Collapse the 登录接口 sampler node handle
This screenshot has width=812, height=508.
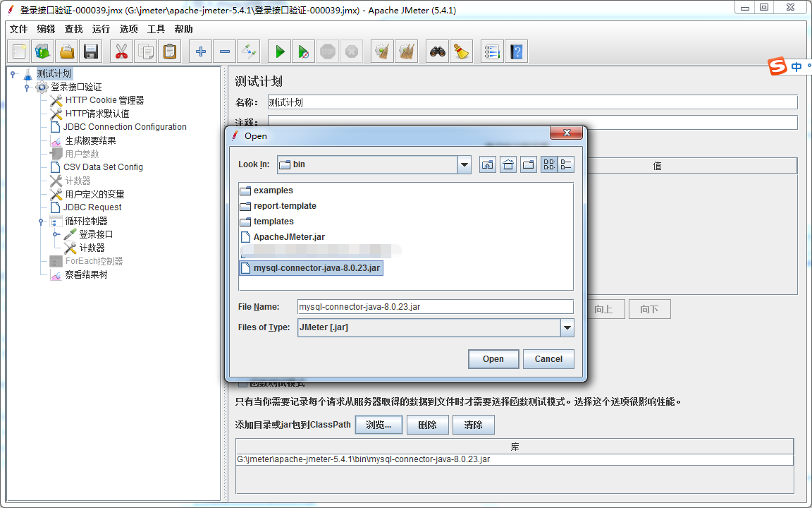56,235
